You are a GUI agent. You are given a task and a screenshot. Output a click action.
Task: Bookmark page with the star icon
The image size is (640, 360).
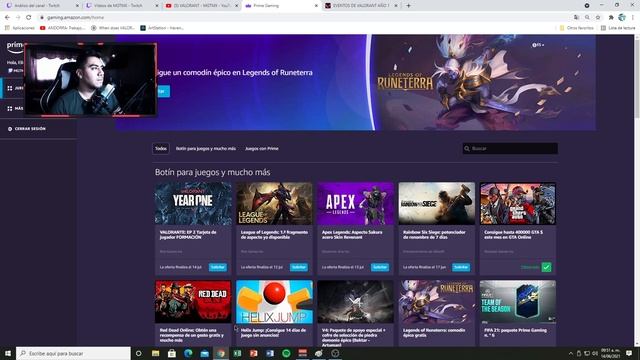pyautogui.click(x=598, y=18)
